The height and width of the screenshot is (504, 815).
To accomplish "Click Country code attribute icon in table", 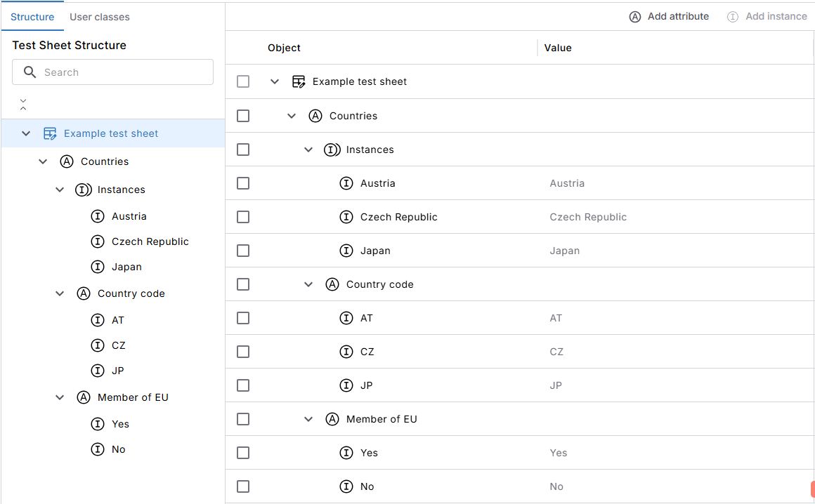I will click(332, 284).
